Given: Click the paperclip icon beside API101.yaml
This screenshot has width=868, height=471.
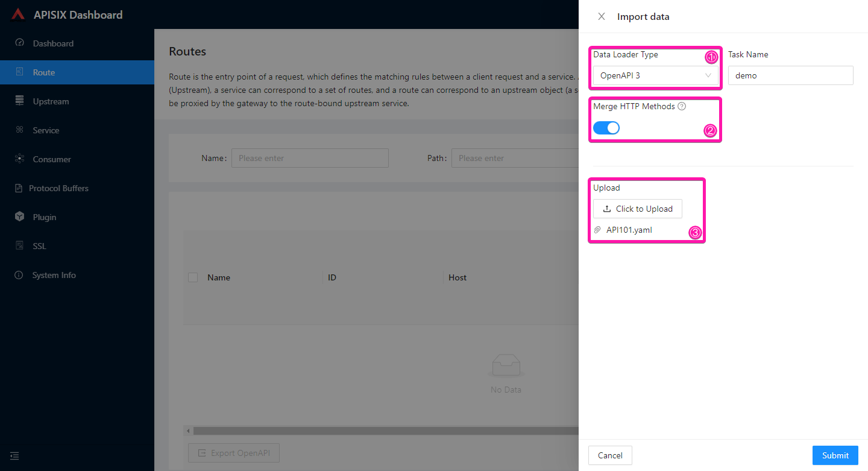Looking at the screenshot, I should point(597,230).
